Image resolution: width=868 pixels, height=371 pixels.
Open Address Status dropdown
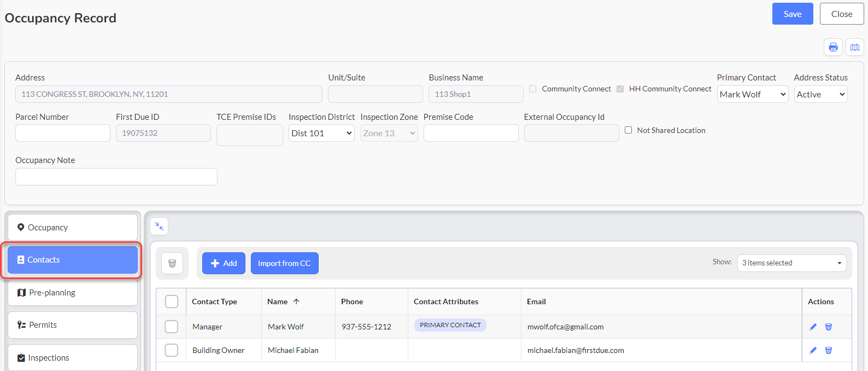(x=820, y=94)
